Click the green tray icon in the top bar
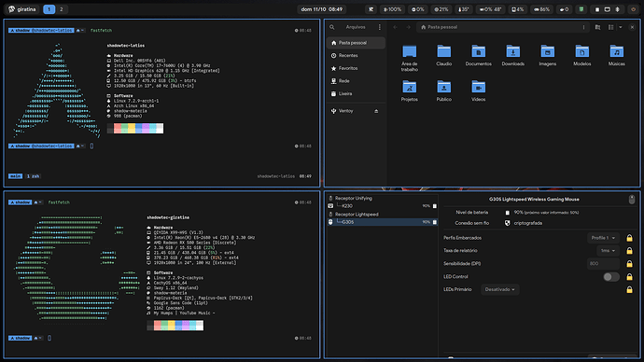Image resolution: width=644 pixels, height=362 pixels. coord(581,9)
